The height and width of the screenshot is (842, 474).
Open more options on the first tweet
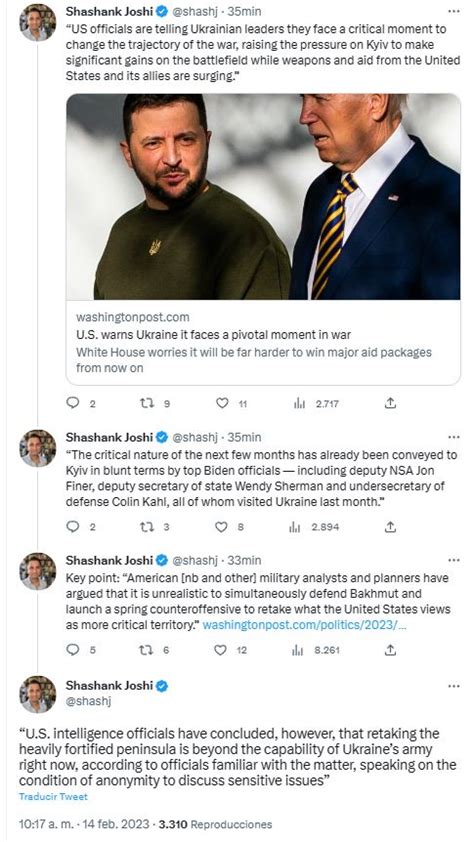[454, 11]
